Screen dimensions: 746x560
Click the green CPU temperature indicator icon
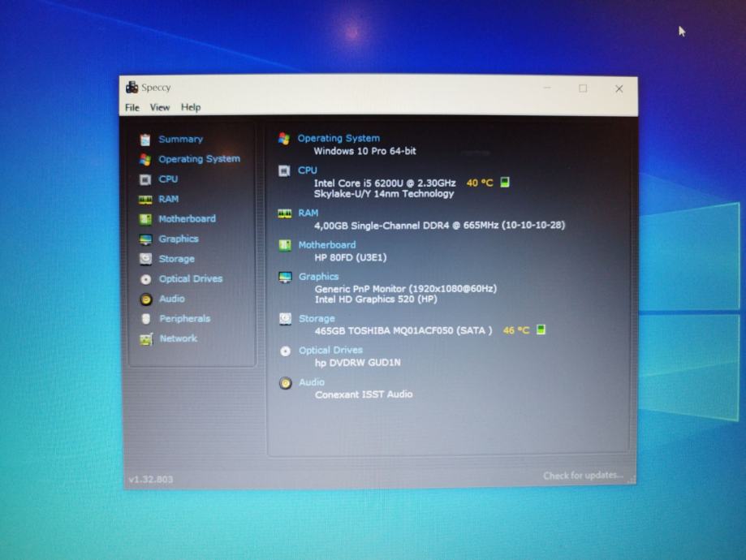(x=505, y=183)
